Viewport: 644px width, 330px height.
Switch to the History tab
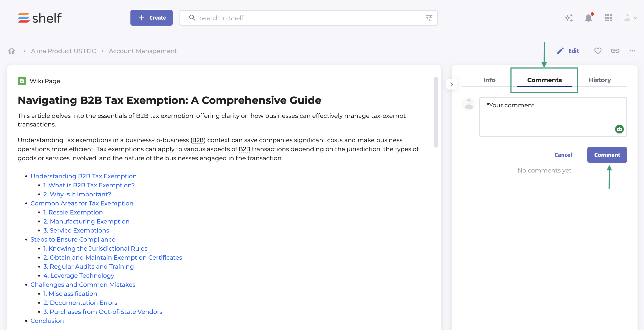click(x=599, y=80)
